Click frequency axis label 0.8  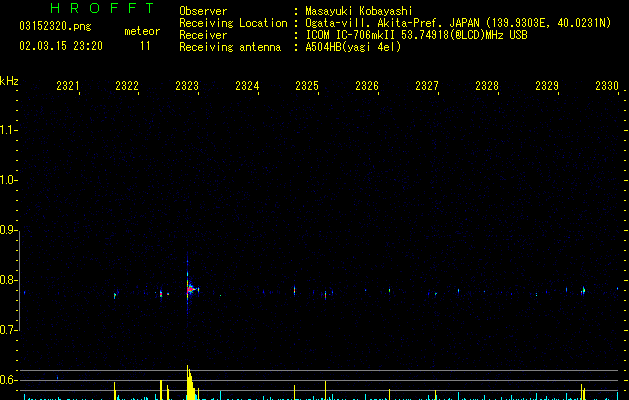pyautogui.click(x=8, y=280)
